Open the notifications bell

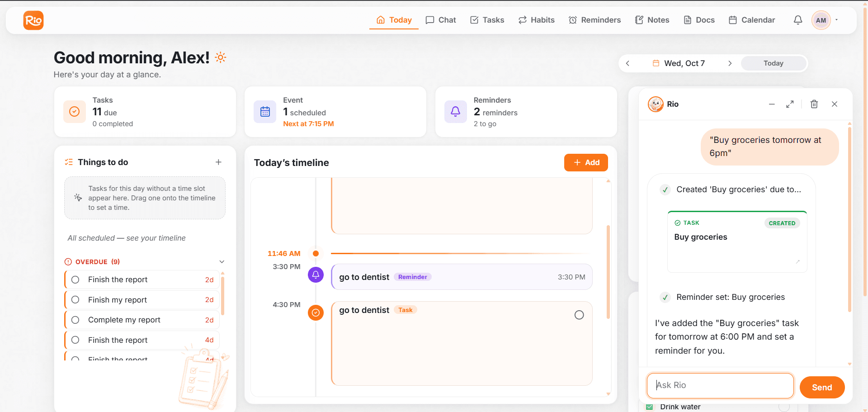(x=798, y=20)
